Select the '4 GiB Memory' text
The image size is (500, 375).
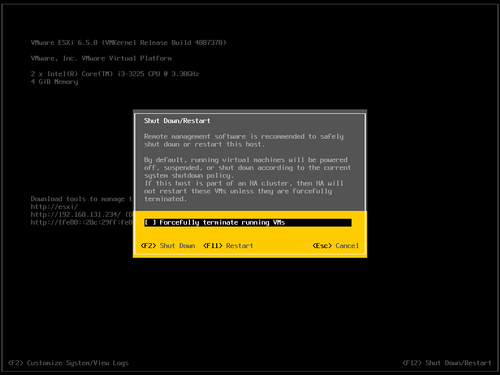[54, 82]
